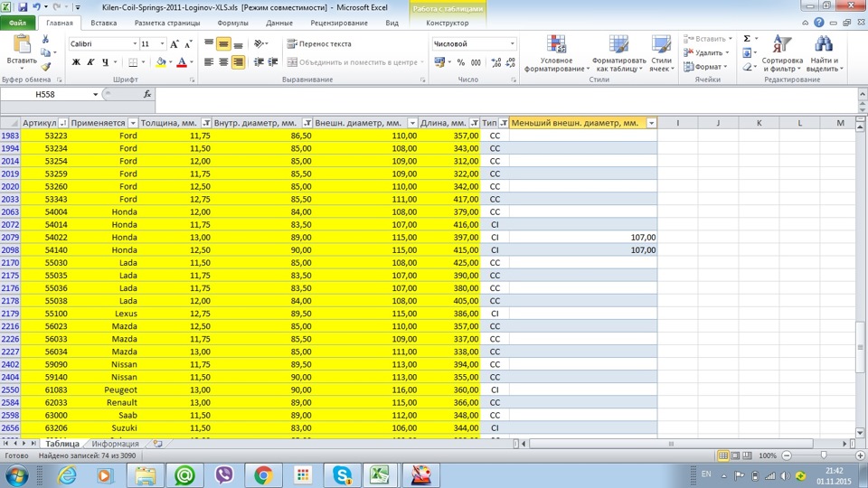
Task: Open Форматировать как таблицу gallery
Action: (x=618, y=53)
